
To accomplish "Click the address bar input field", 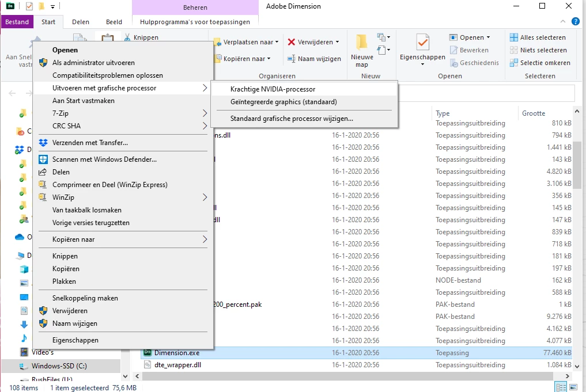I will [486, 93].
